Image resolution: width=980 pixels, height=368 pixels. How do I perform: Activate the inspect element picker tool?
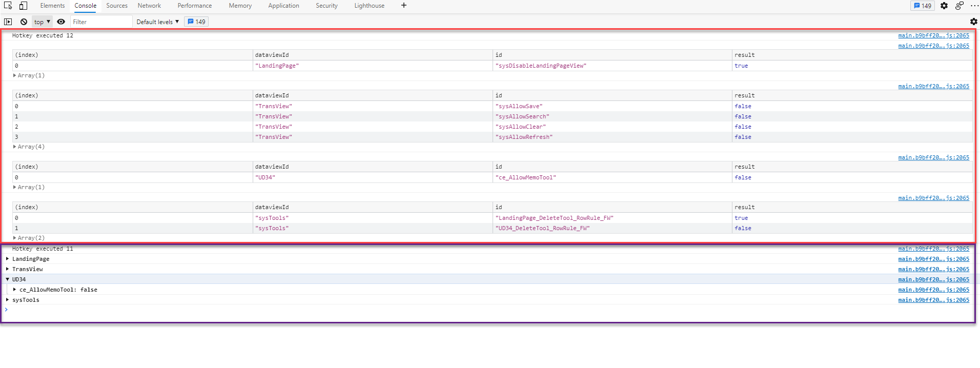click(8, 6)
